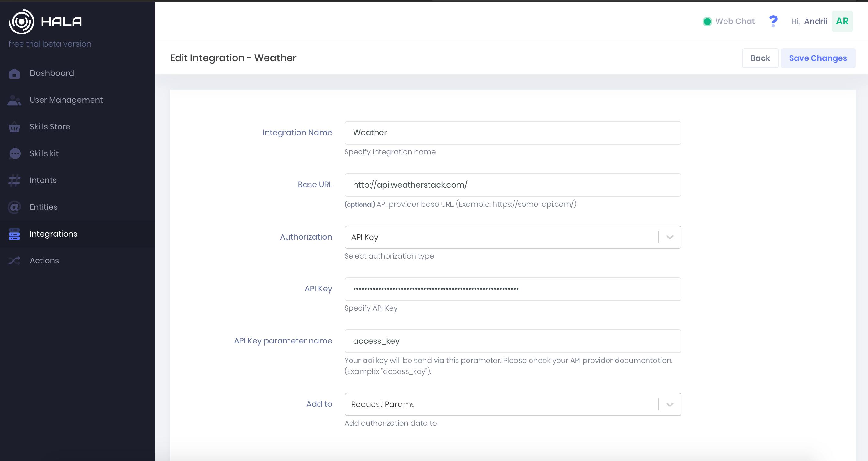Open the Intents section
868x461 pixels.
pos(43,180)
